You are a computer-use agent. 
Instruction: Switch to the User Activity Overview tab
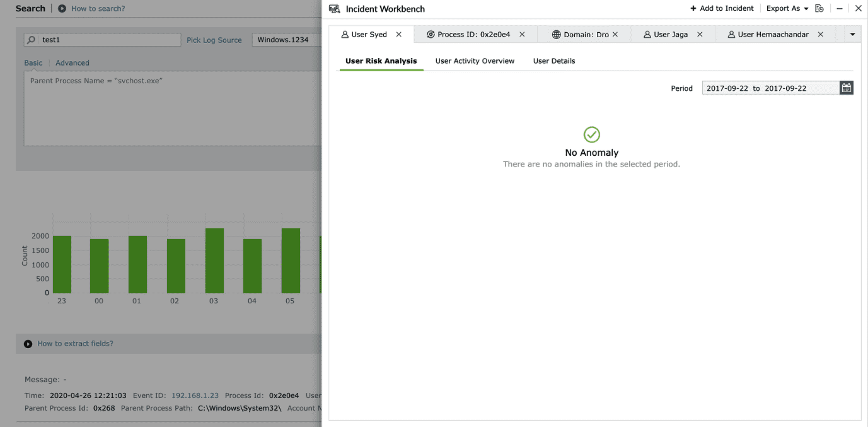tap(475, 61)
